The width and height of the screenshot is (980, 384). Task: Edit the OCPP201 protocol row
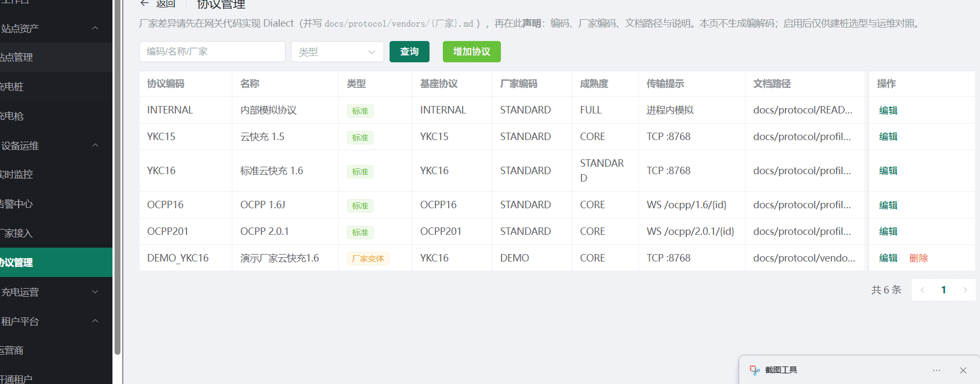(x=888, y=231)
